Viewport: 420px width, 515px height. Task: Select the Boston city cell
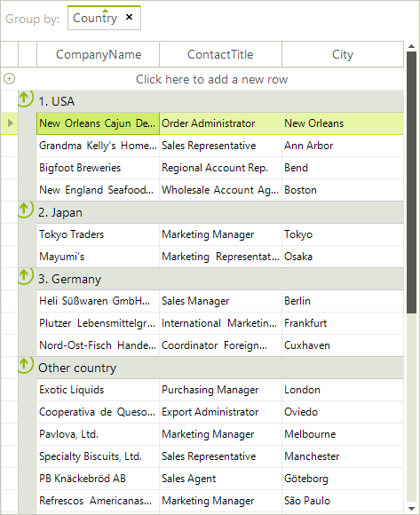click(343, 190)
